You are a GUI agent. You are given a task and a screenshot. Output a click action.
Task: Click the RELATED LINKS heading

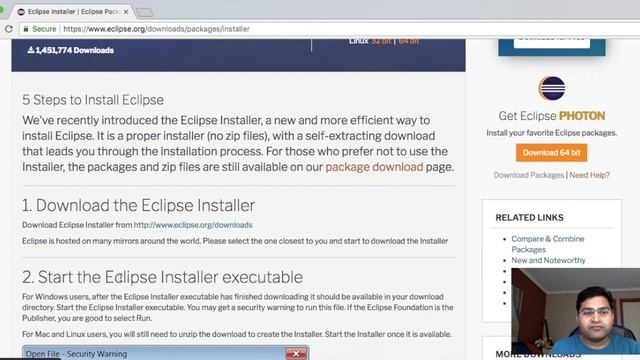click(529, 218)
